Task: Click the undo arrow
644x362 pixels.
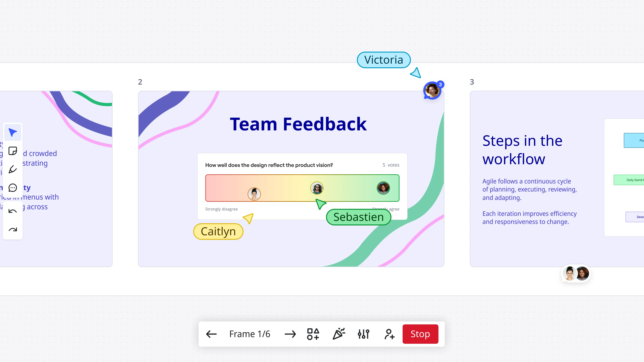Action: (x=13, y=211)
